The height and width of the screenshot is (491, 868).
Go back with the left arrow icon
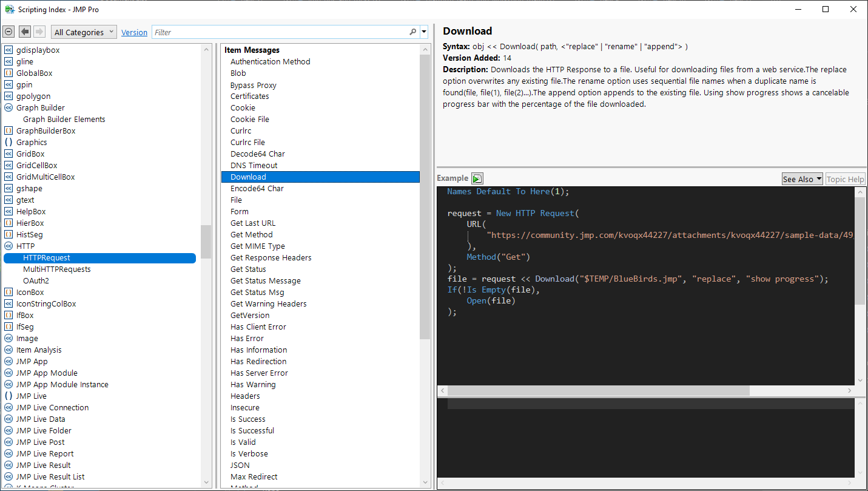click(x=25, y=32)
